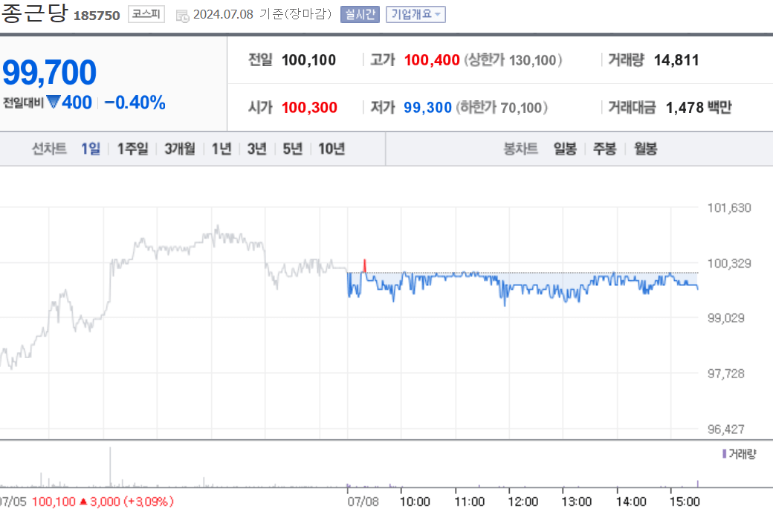
Task: Click the upper limit value 130,100
Action: pyautogui.click(x=532, y=60)
